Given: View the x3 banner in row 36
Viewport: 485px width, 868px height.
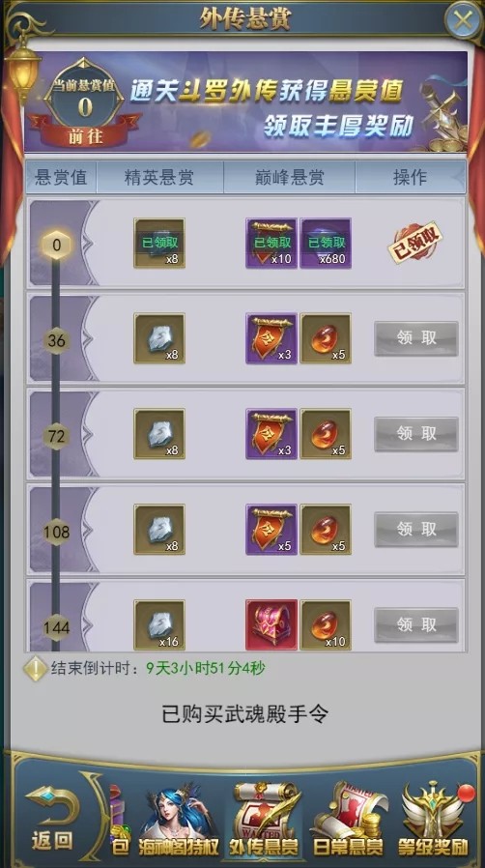Looking at the screenshot, I should point(271,338).
